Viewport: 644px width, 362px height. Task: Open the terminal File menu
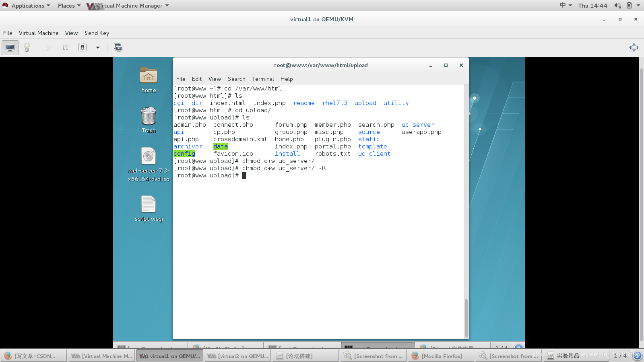tap(181, 79)
